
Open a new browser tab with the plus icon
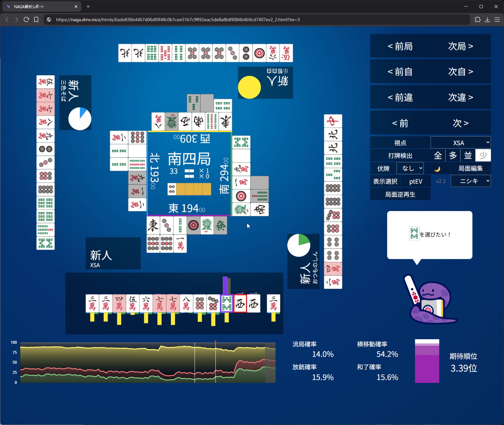pos(88,7)
